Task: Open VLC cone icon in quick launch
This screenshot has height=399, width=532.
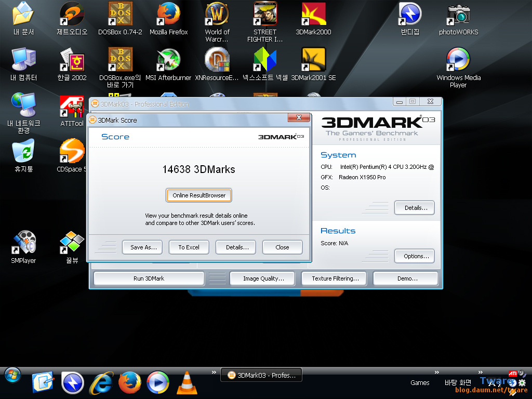Action: pos(187,383)
